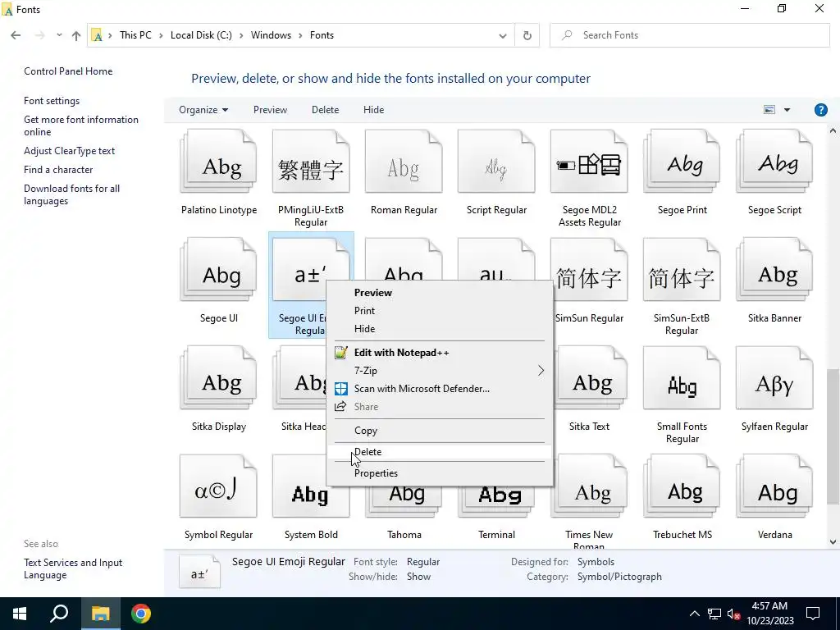Select the Sylfaen Regular font icon
The image size is (840, 630).
pos(774,378)
